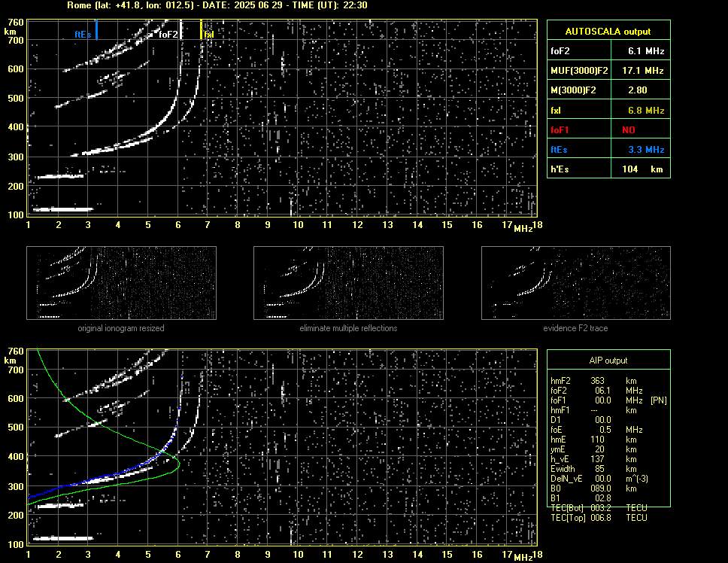Click the Ewidth '85 km' row

pos(593,469)
